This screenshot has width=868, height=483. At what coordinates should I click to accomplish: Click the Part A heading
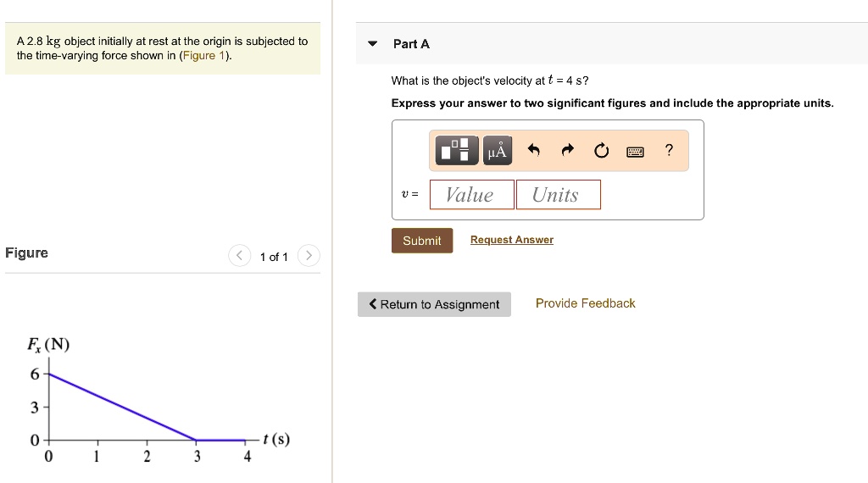[411, 44]
